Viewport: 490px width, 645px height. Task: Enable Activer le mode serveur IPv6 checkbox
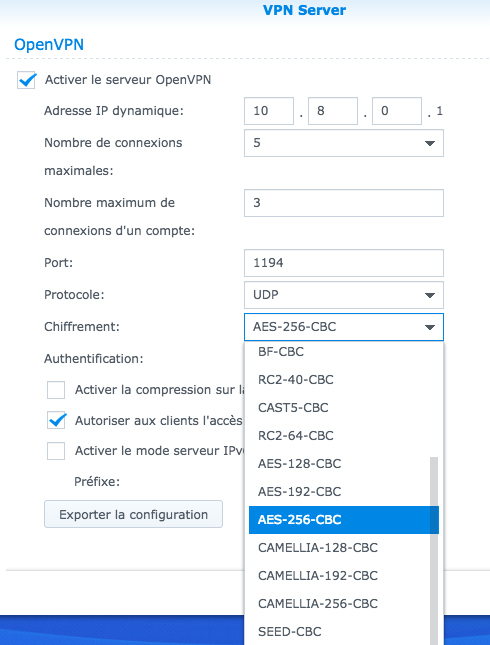(x=56, y=451)
